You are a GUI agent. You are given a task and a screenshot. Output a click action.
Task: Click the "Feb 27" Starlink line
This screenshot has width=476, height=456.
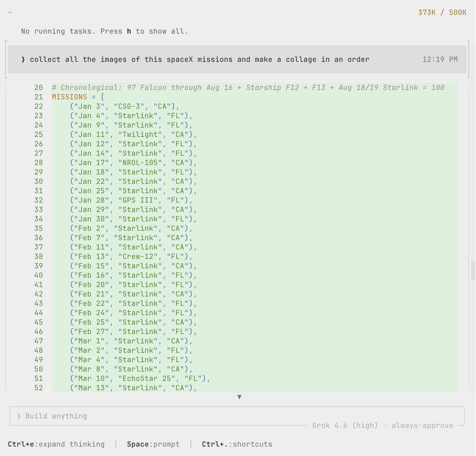click(x=133, y=332)
